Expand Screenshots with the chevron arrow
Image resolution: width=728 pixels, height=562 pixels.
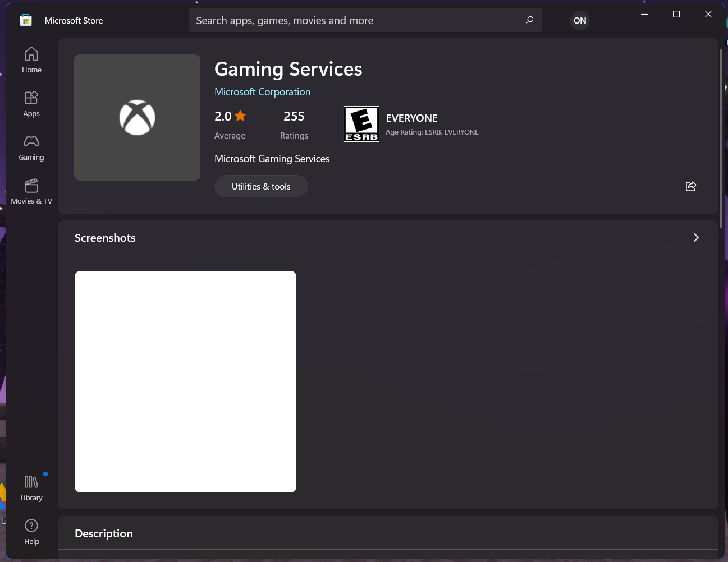click(696, 238)
